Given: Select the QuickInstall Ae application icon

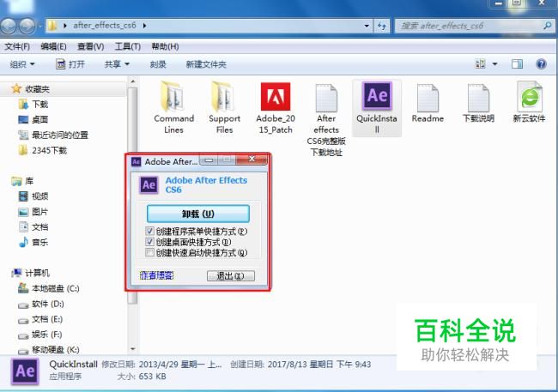Looking at the screenshot, I should click(x=377, y=95).
